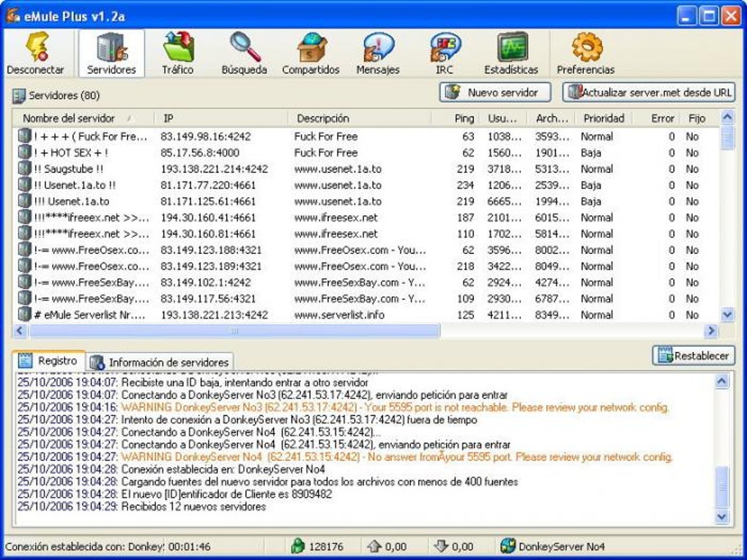
Task: Sort by Prioridad column header
Action: [603, 118]
